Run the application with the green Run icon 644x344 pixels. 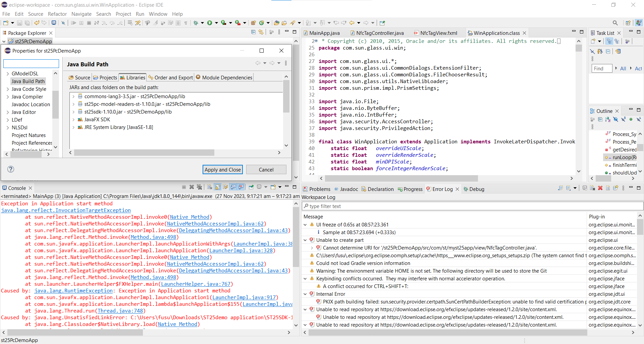[x=210, y=23]
